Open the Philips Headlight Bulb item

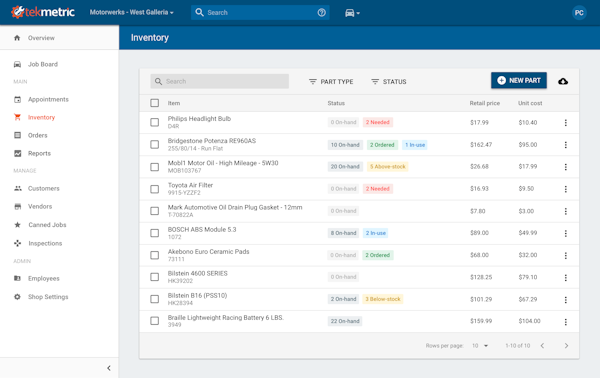pos(199,119)
